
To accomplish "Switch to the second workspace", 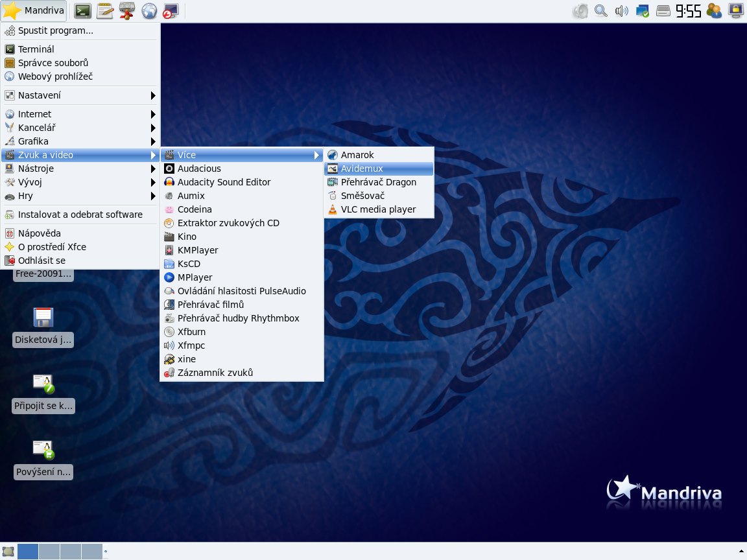I will point(49,552).
